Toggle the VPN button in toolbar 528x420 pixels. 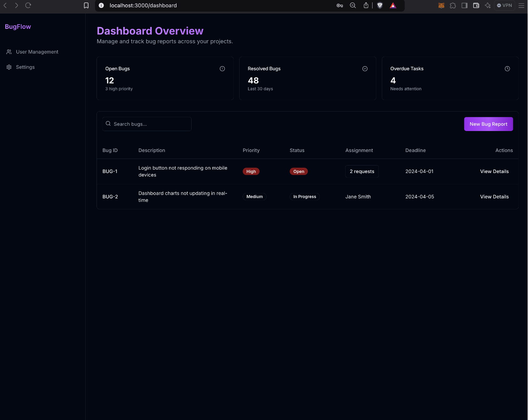pyautogui.click(x=504, y=5)
